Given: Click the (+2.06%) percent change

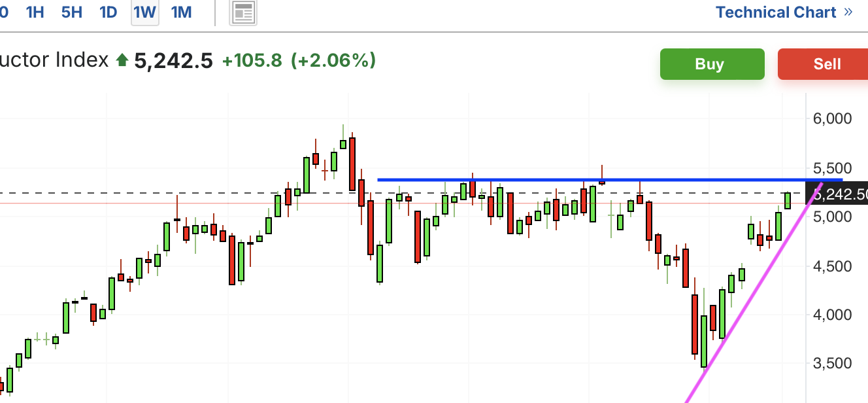Looking at the screenshot, I should (333, 61).
